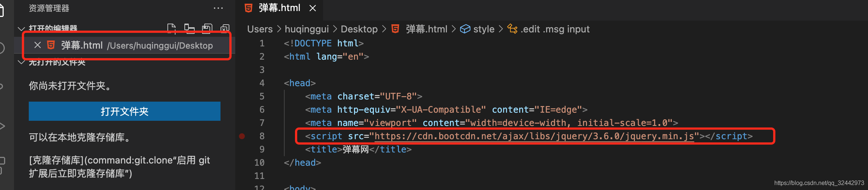The width and height of the screenshot is (868, 190).
Task: Close 弹幕.html in the open editors list
Action: [x=37, y=45]
